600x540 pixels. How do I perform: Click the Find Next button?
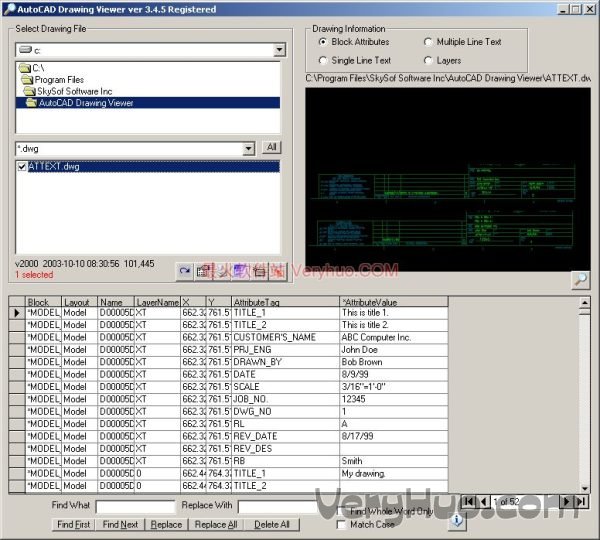click(x=120, y=524)
